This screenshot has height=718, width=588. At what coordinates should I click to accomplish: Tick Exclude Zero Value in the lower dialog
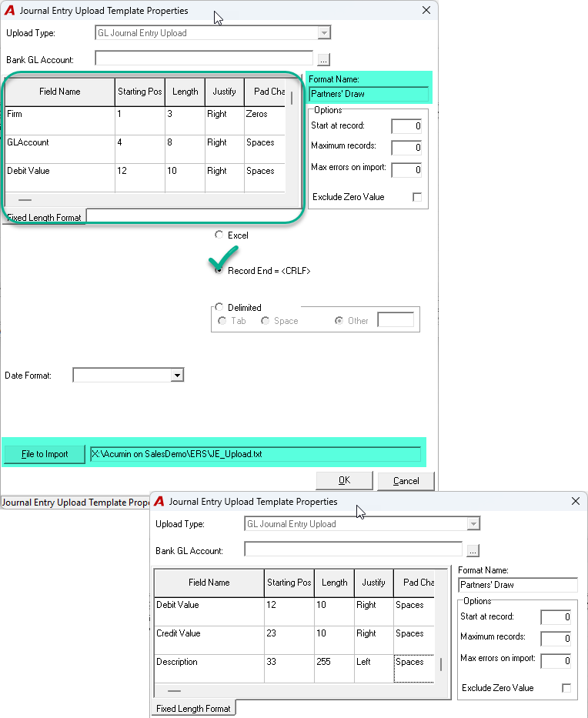(x=566, y=688)
